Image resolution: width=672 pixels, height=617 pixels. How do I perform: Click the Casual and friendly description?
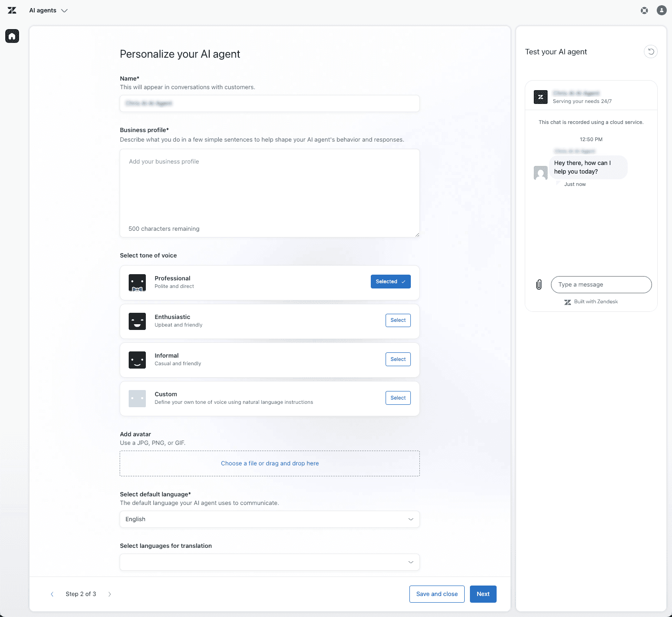click(178, 364)
